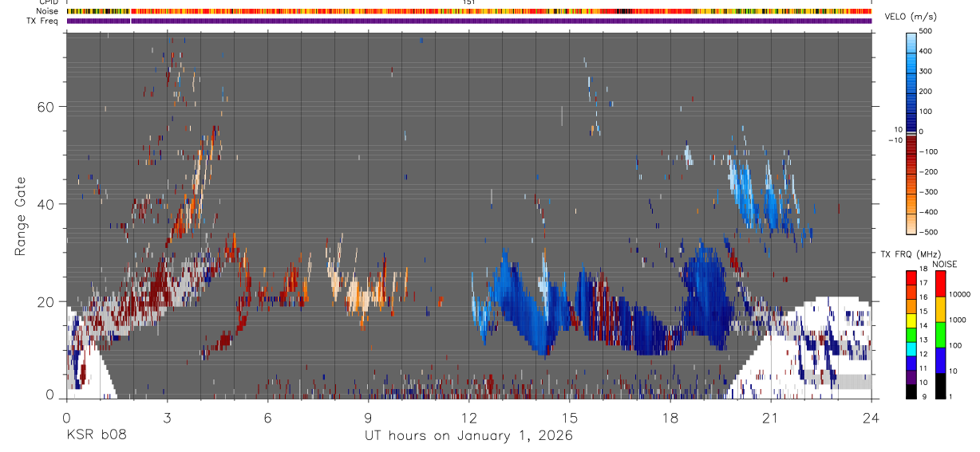Click the green swatch in NOISE legend

[x=940, y=334]
